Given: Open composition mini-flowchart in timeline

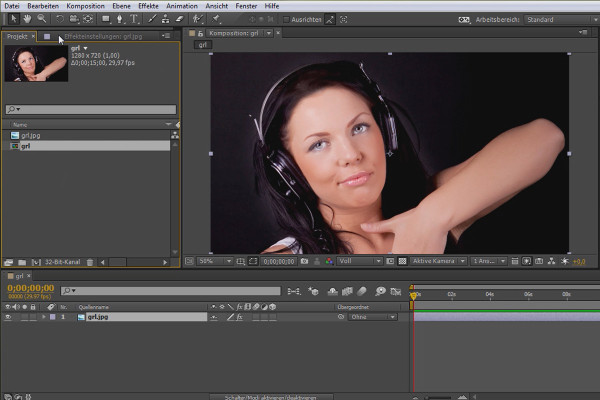Looking at the screenshot, I should [x=293, y=292].
